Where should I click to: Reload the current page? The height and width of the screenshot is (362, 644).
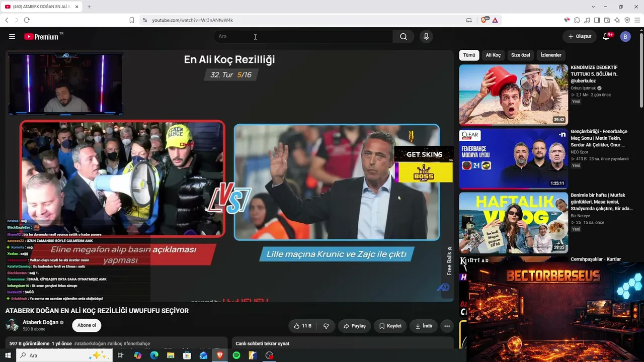(27, 20)
